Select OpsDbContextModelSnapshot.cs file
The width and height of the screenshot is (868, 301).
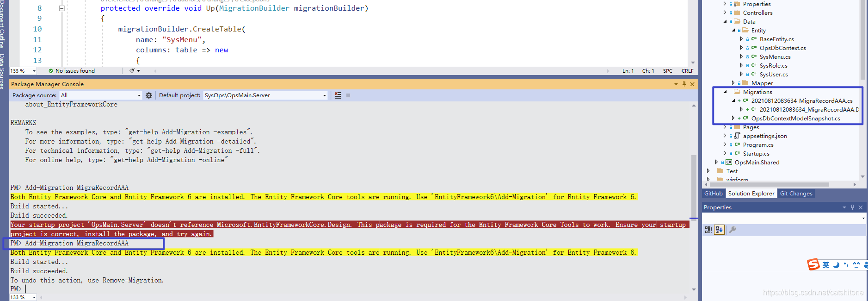coord(795,119)
